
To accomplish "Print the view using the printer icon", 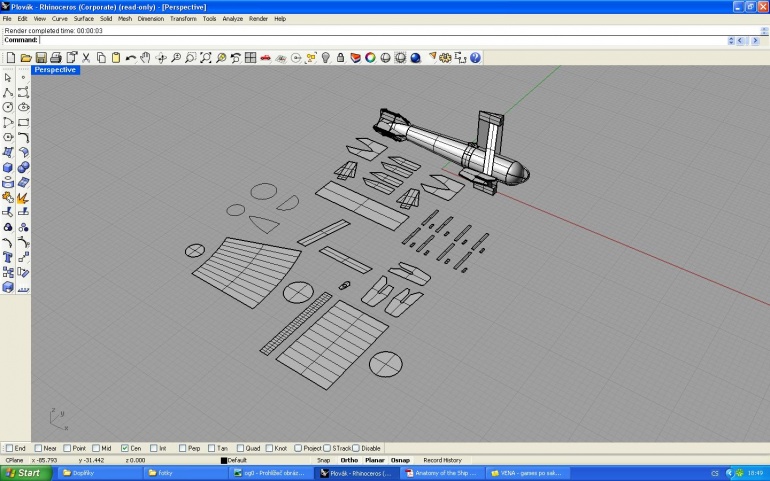I will point(56,58).
